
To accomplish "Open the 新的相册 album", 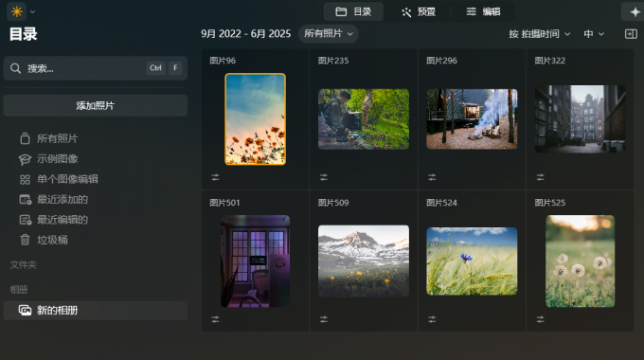I will 96,311.
